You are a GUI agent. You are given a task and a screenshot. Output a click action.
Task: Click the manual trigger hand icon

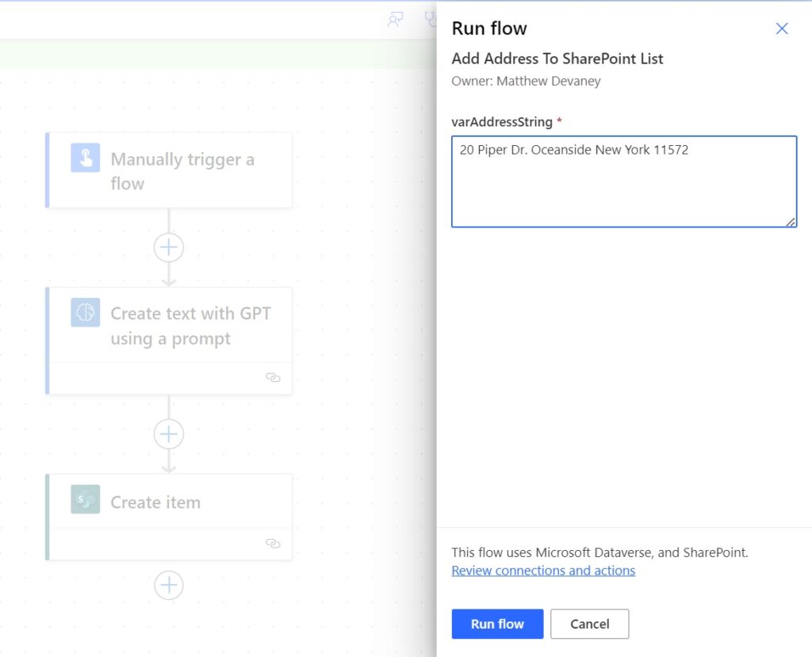[85, 158]
